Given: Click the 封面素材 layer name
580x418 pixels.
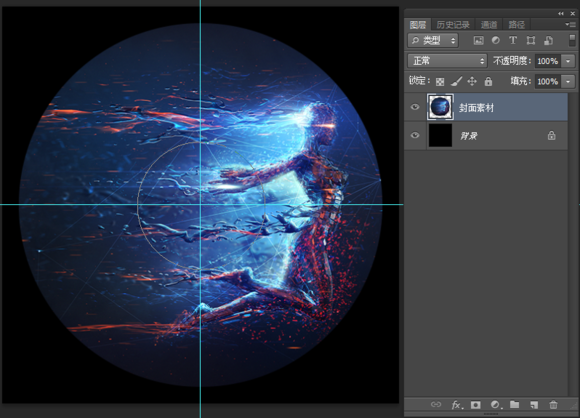Looking at the screenshot, I should click(476, 108).
